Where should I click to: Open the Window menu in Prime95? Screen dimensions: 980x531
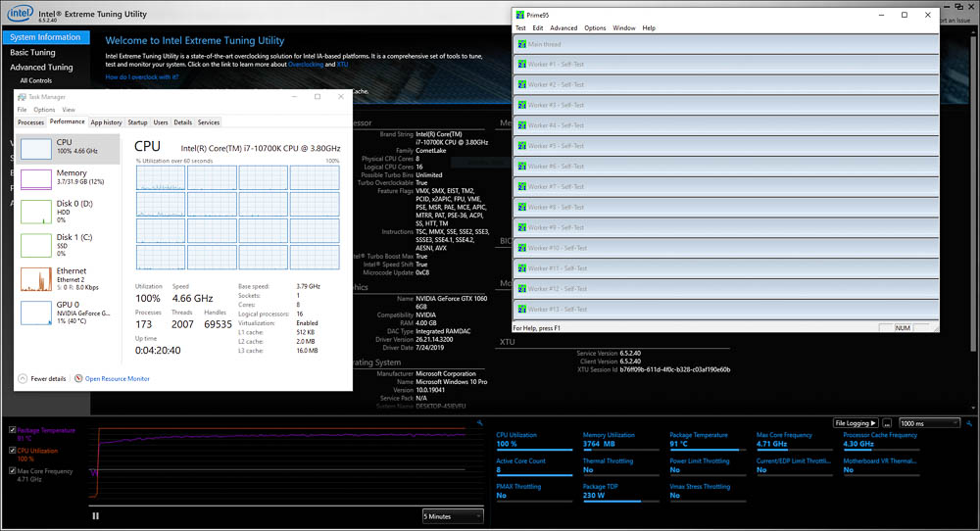coord(623,28)
